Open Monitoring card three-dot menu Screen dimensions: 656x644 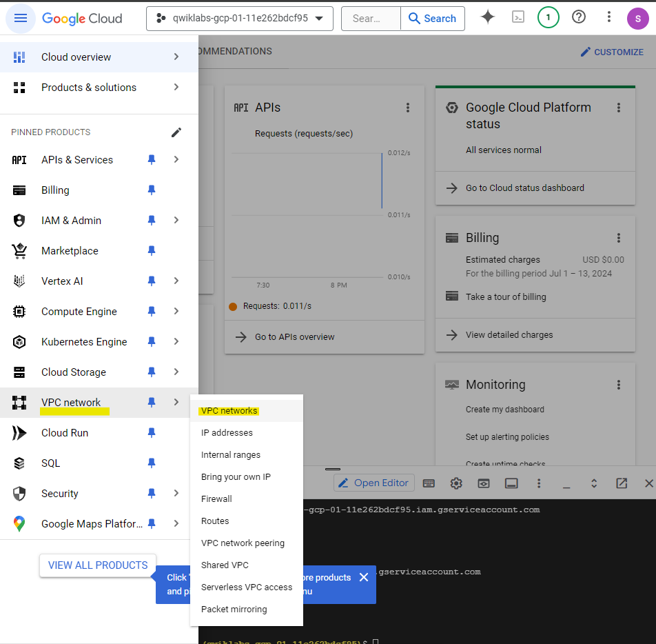tap(618, 384)
